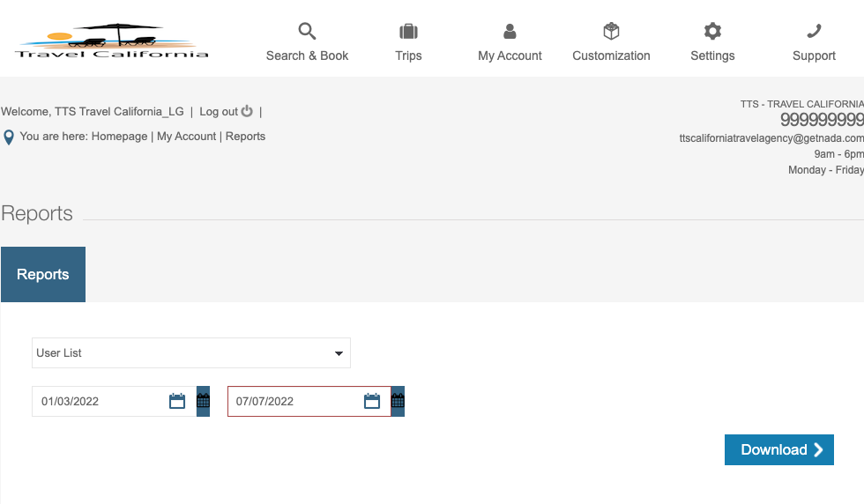Click end date field 07/07/2022
Screen dimensions: 864x504
(x=309, y=401)
